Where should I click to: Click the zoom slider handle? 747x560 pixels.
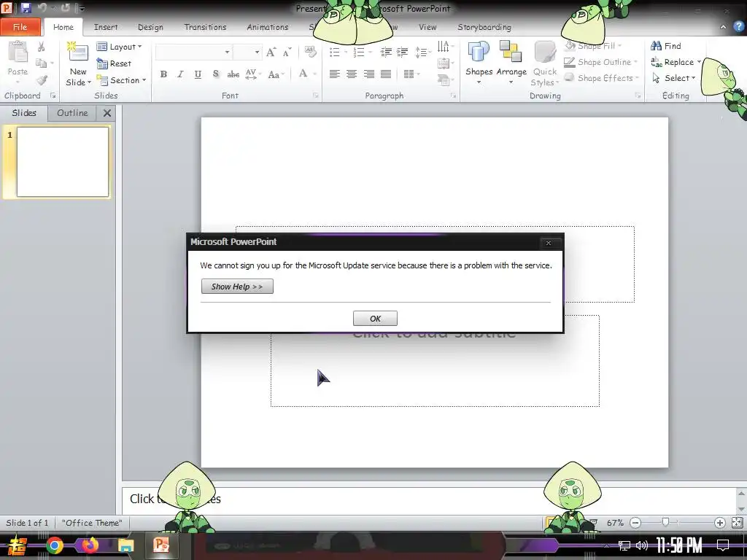[665, 522]
